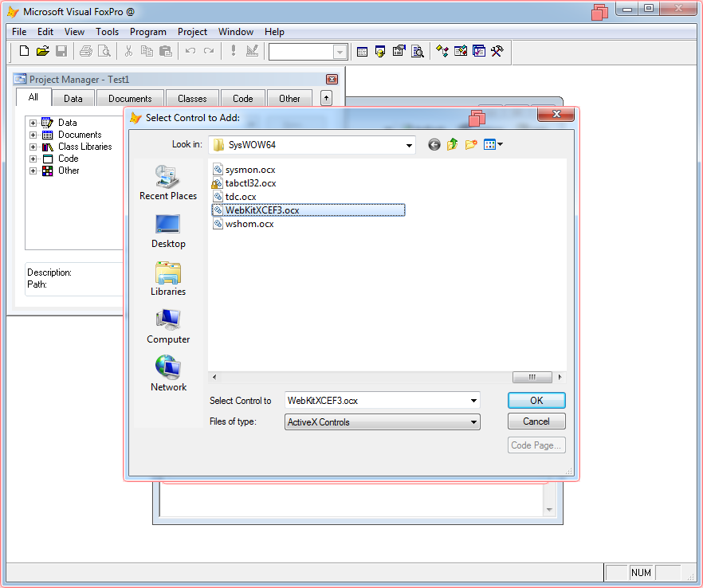Switch to the Classes tab
This screenshot has height=588, width=703.
click(x=192, y=99)
